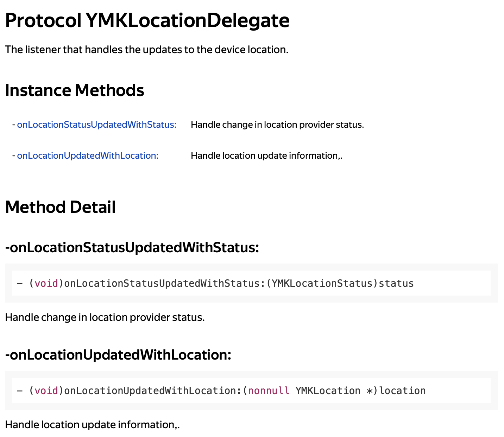Click the description paragraph below the status method code
Image resolution: width=504 pixels, height=437 pixels.
pos(105,317)
